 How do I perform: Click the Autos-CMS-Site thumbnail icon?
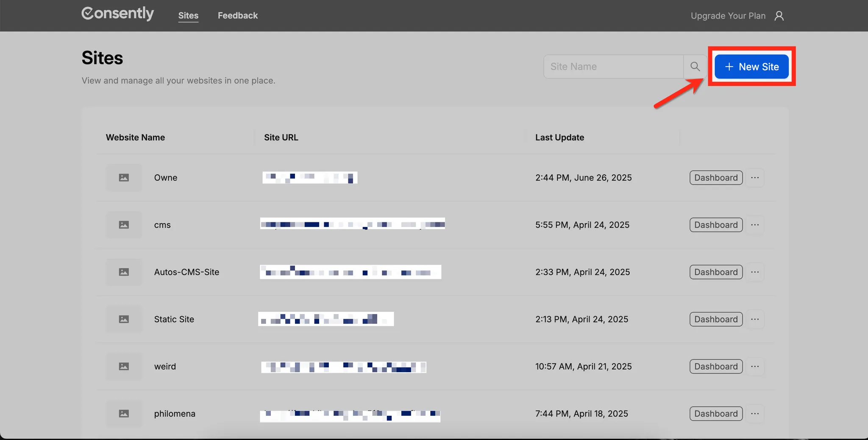point(123,272)
